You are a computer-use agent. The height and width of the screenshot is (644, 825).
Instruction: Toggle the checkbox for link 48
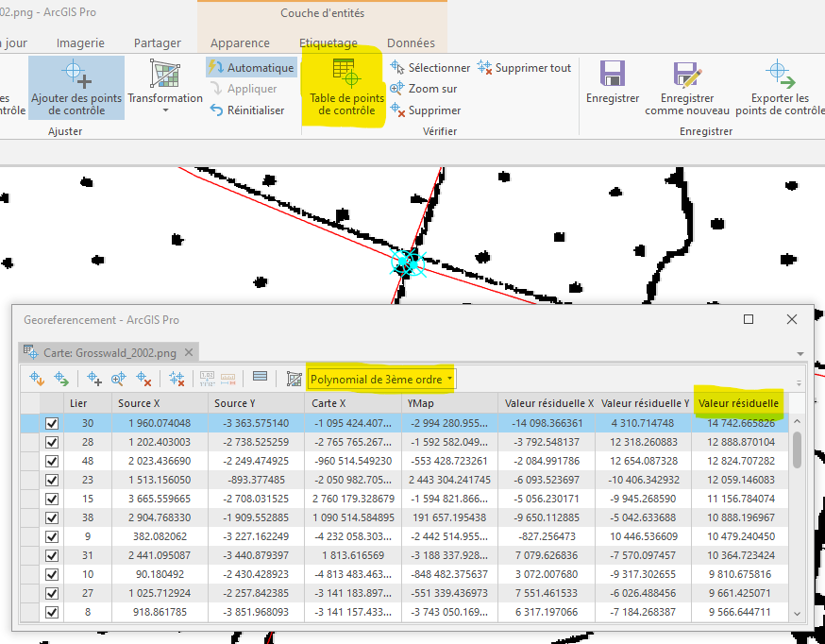pos(52,462)
